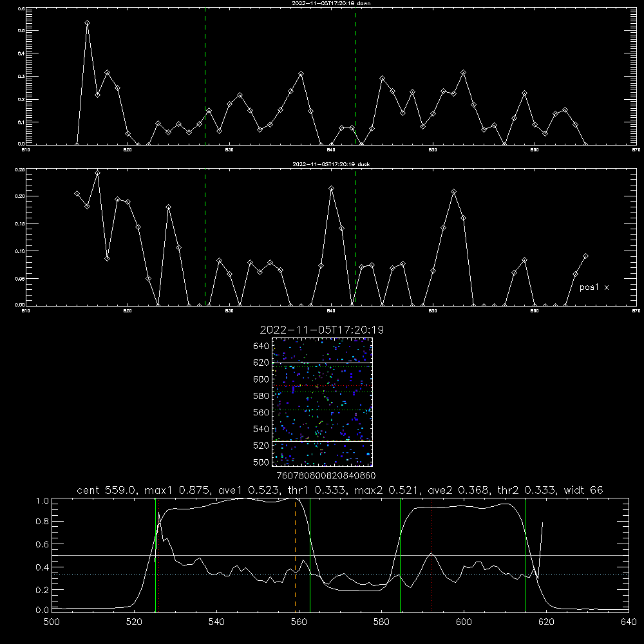Select the orange dashed centroid line at 559
This screenshot has height=644, width=644.
296,555
